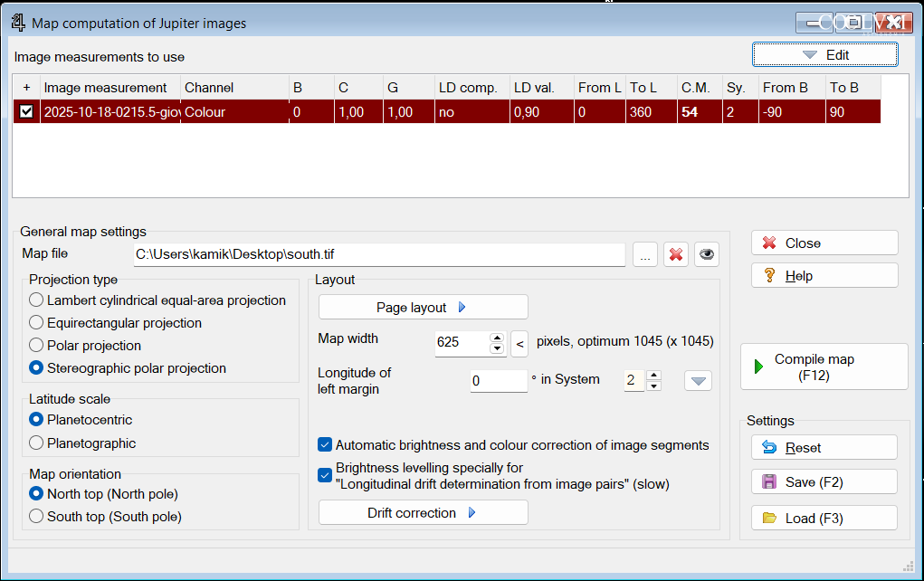924x581 pixels.
Task: Sort table by C.M. column header
Action: (x=695, y=88)
